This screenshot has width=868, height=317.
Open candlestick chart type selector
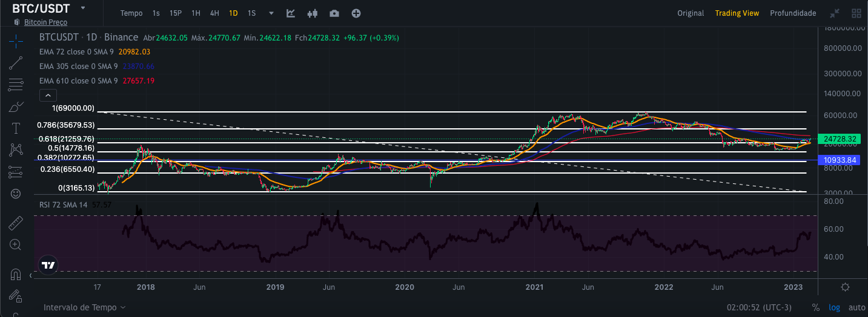coord(313,13)
